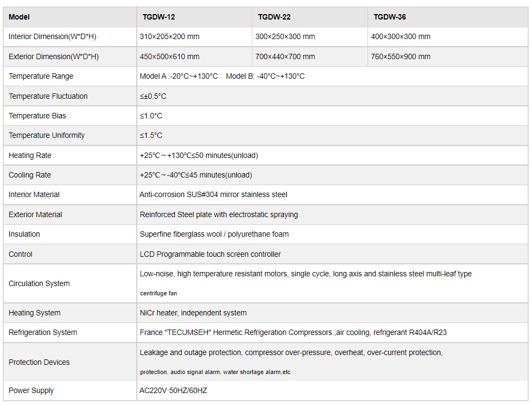The width and height of the screenshot is (532, 405).
Task: Select the ≤±0.5°C temperature fluctuation value
Action: [x=153, y=96]
